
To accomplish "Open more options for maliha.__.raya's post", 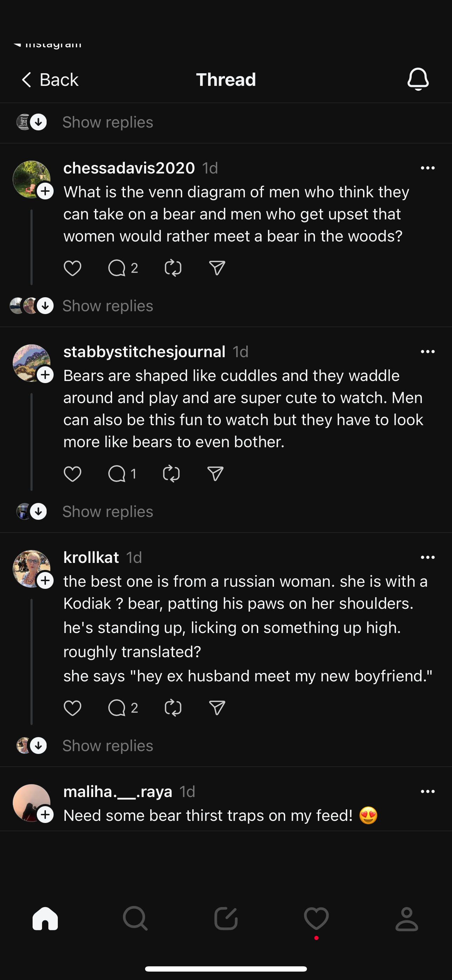I will tap(428, 792).
